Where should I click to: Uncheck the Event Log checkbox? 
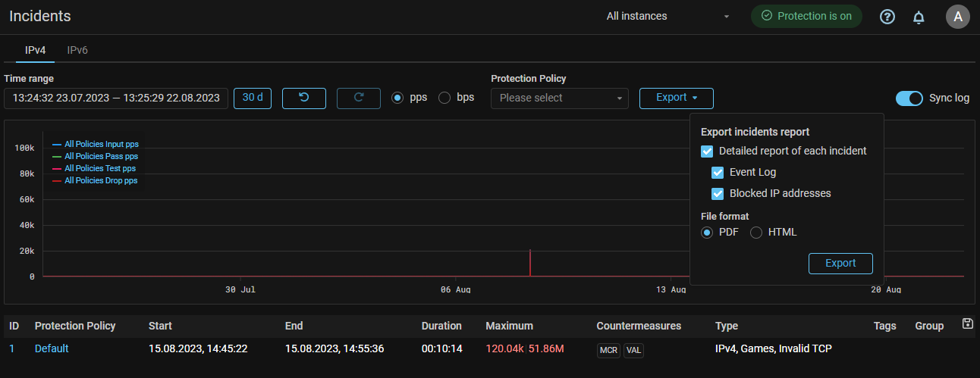[x=718, y=172]
